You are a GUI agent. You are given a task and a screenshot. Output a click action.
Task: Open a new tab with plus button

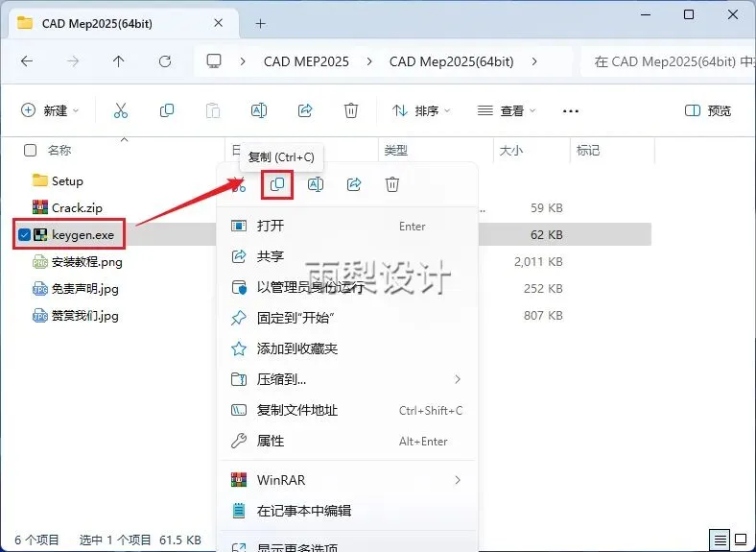[260, 23]
